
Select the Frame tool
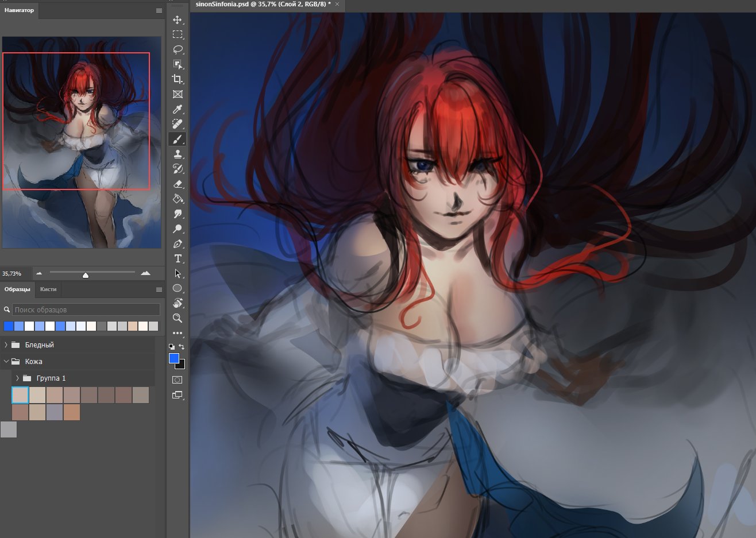pos(178,94)
